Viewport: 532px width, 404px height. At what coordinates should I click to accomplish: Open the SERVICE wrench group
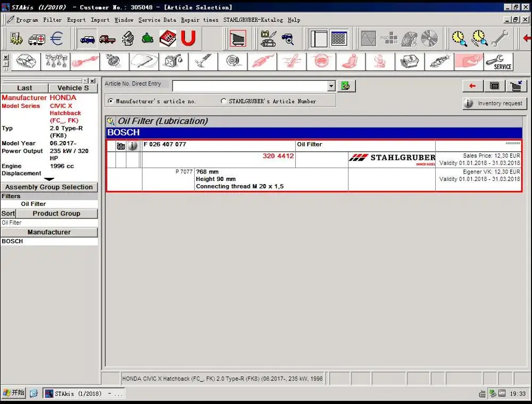pyautogui.click(x=498, y=62)
